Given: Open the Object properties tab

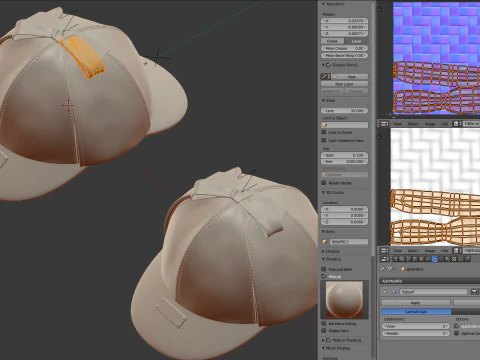Looking at the screenshot, I should (x=422, y=259).
